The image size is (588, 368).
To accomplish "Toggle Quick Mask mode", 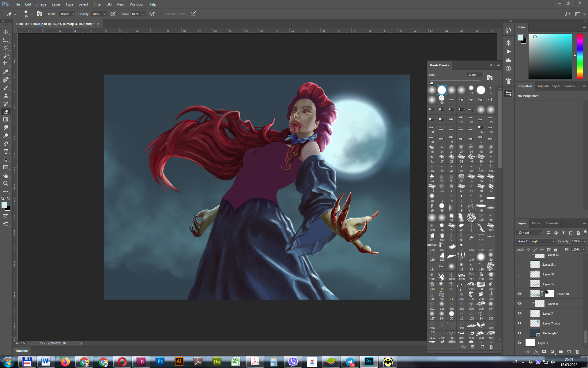I will point(6,217).
